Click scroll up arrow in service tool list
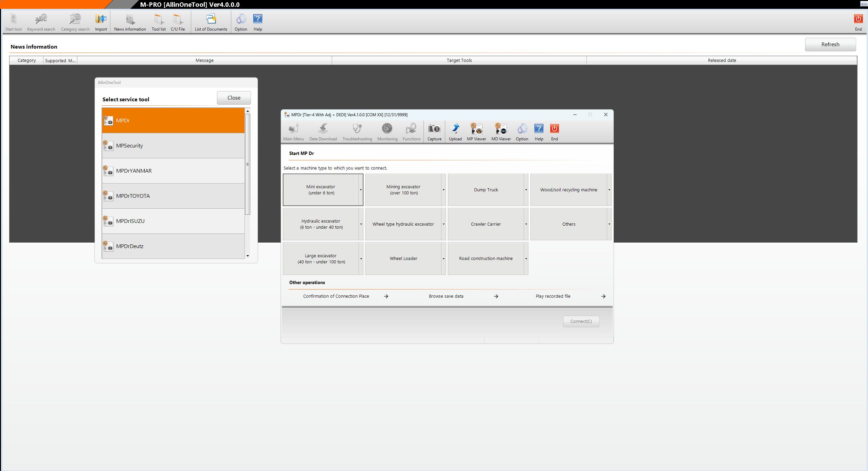The width and height of the screenshot is (868, 471). [x=248, y=111]
